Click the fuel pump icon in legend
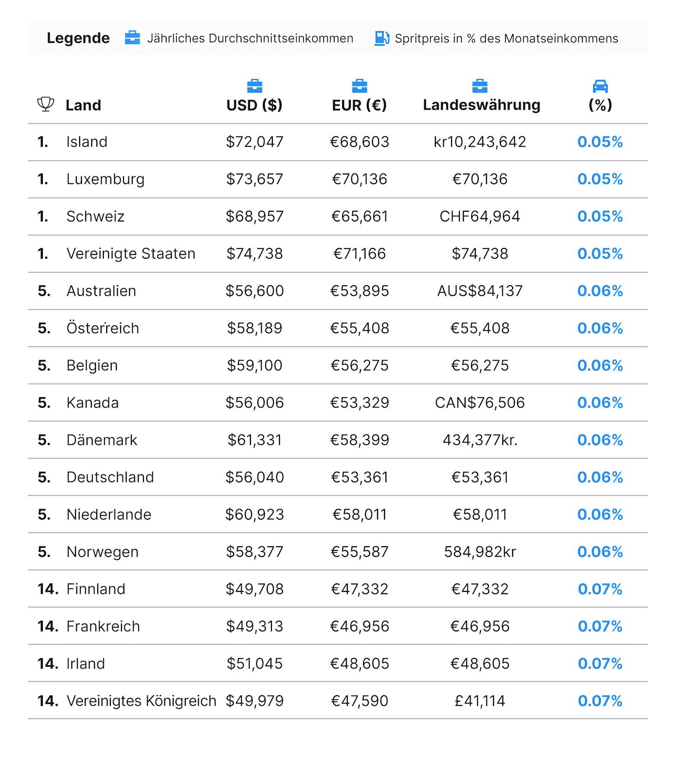Viewport: 676px width, 784px height. pyautogui.click(x=382, y=38)
